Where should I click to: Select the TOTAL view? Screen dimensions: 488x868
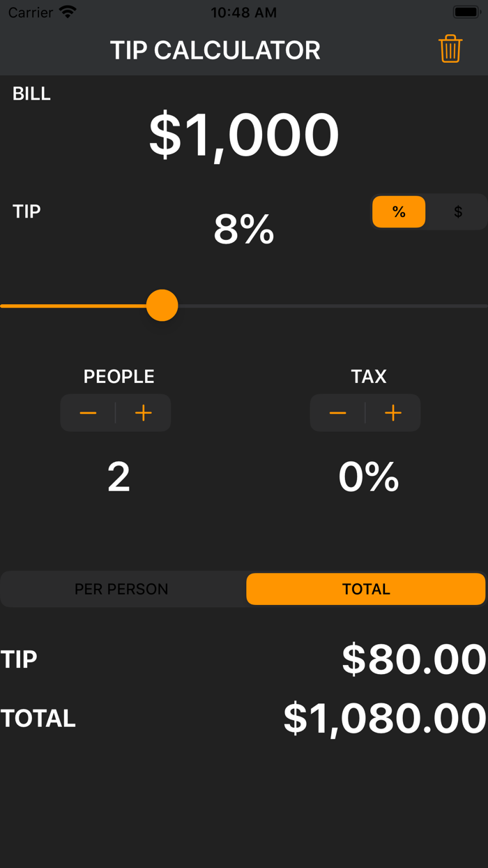[x=365, y=589]
